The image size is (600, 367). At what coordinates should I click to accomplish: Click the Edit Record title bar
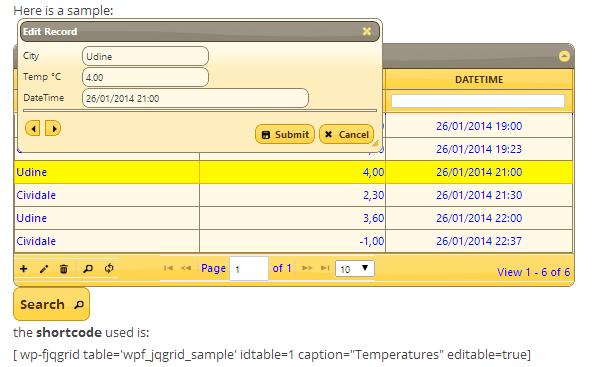point(199,31)
